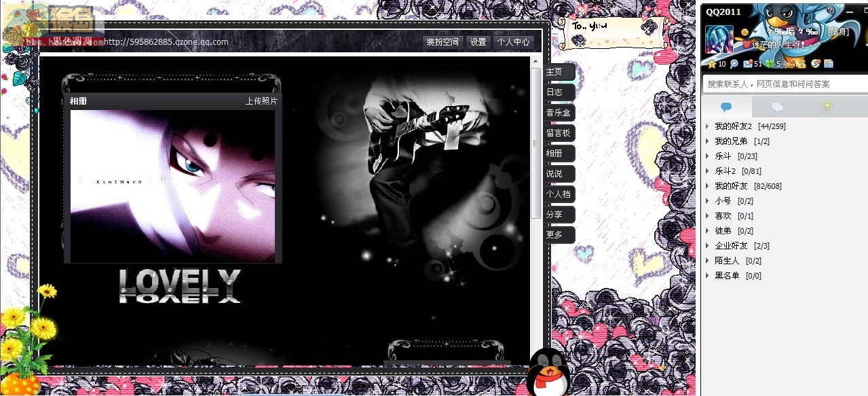Click the 隐身 invisible status label
This screenshot has width=868, height=396.
[x=838, y=32]
